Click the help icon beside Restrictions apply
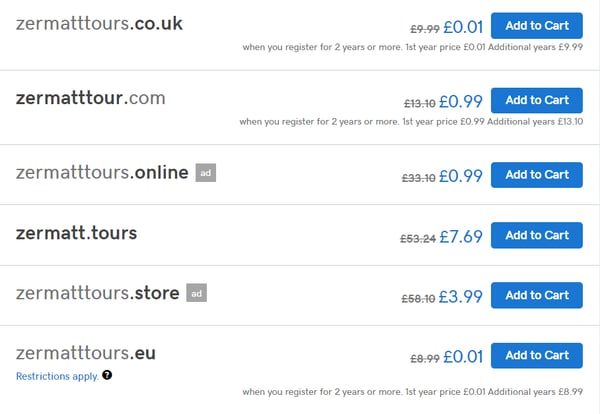 pyautogui.click(x=107, y=376)
